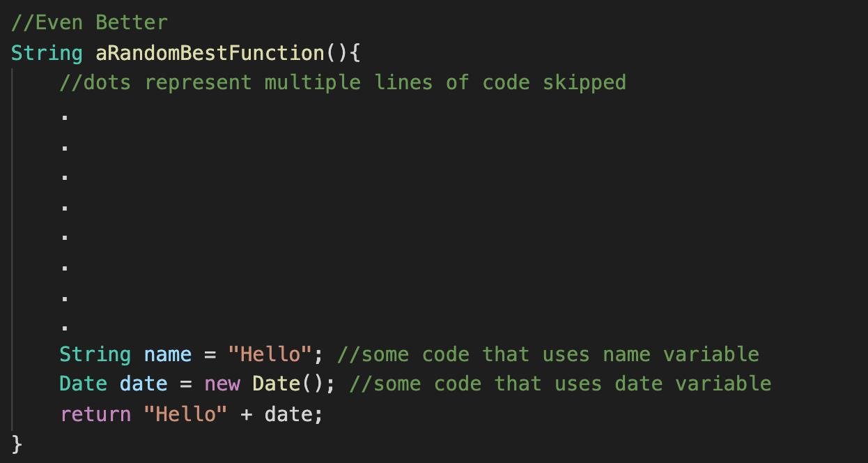Click the closing curly brace
This screenshot has width=868, height=463.
click(17, 444)
